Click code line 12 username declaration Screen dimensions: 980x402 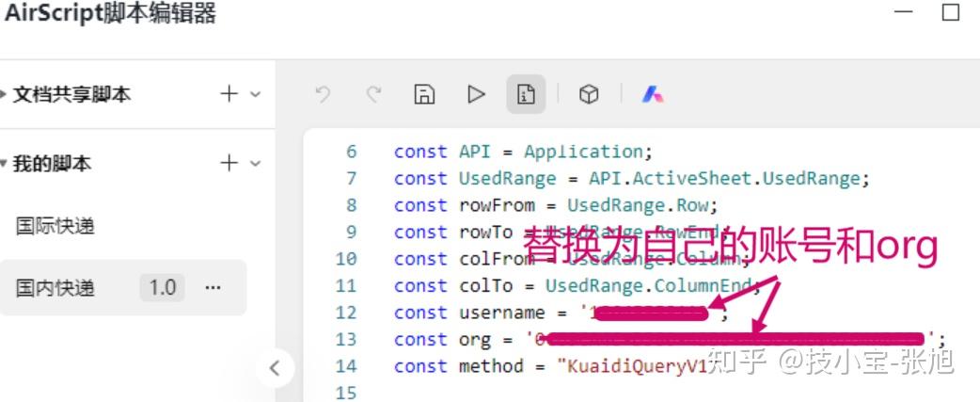(561, 313)
